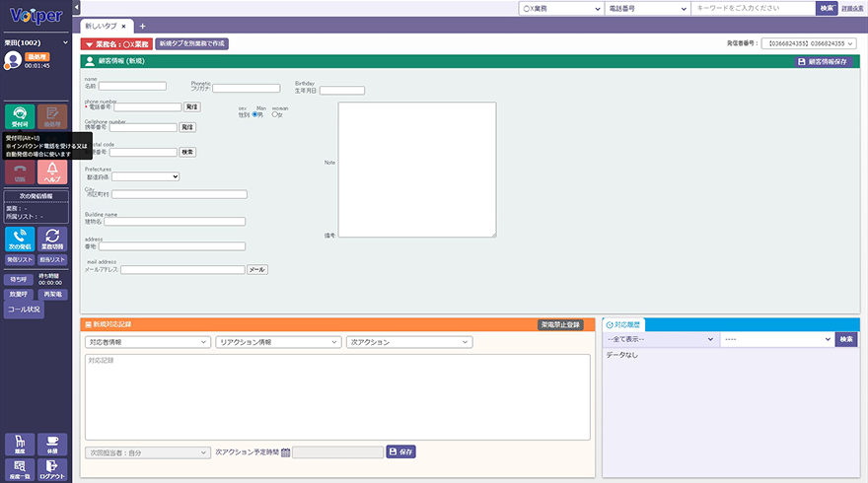Click the 後処理 notepad button in sidebar
The width and height of the screenshot is (868, 483).
click(52, 116)
